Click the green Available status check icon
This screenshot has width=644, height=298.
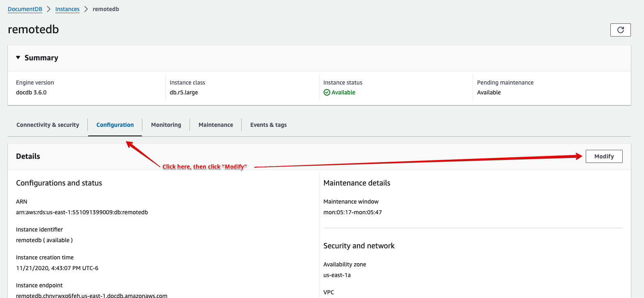pos(327,92)
